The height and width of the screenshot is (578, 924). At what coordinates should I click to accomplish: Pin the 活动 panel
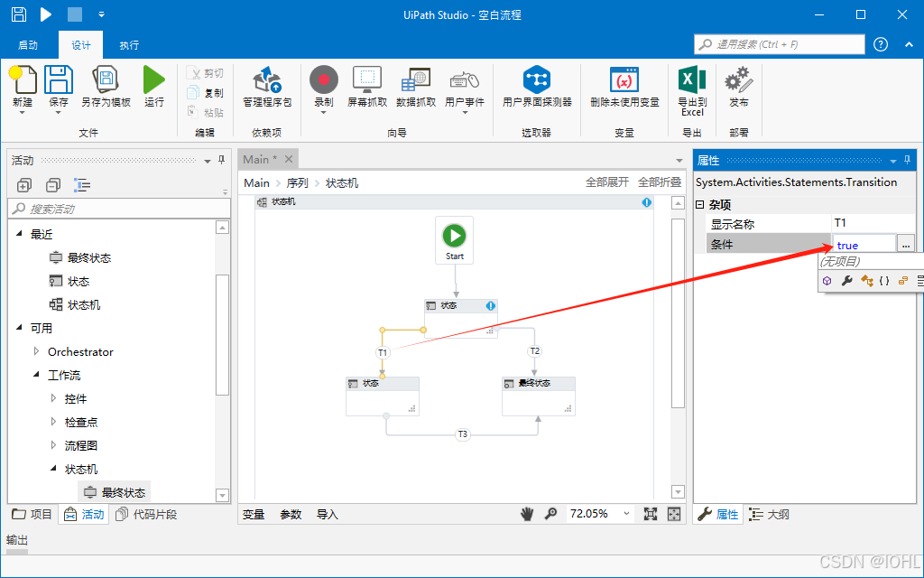(x=222, y=160)
